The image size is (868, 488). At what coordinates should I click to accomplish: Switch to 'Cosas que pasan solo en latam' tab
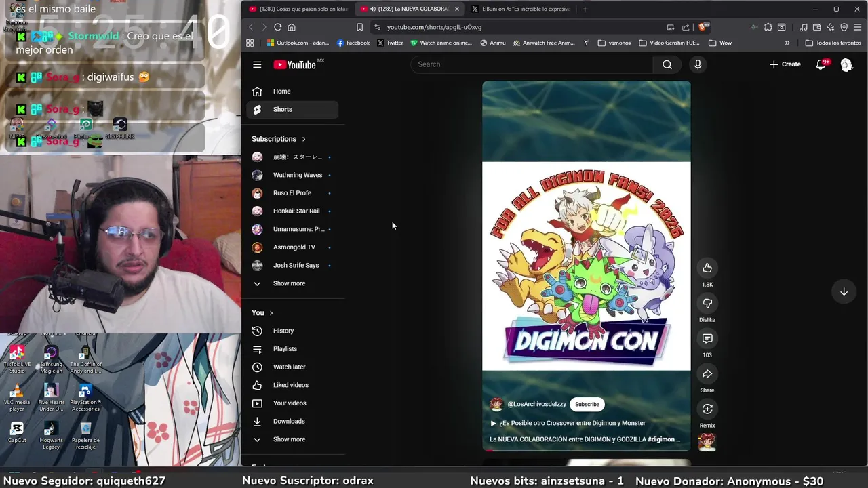click(298, 9)
